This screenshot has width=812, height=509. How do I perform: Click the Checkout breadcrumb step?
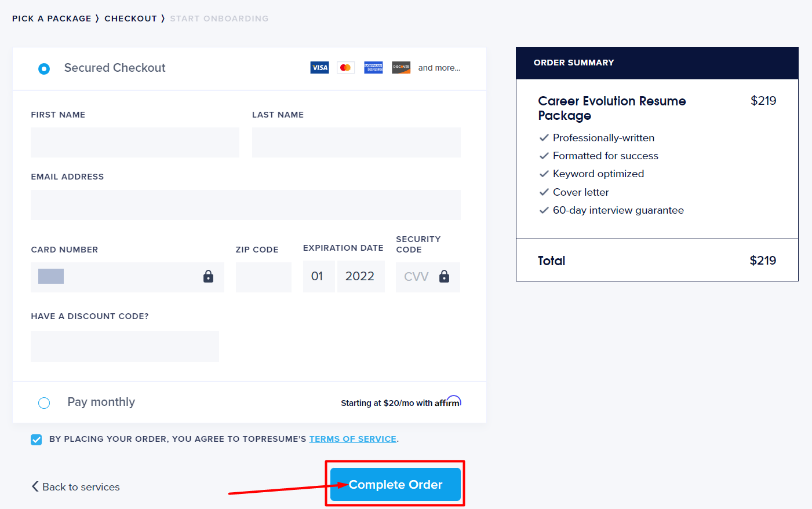coord(130,19)
